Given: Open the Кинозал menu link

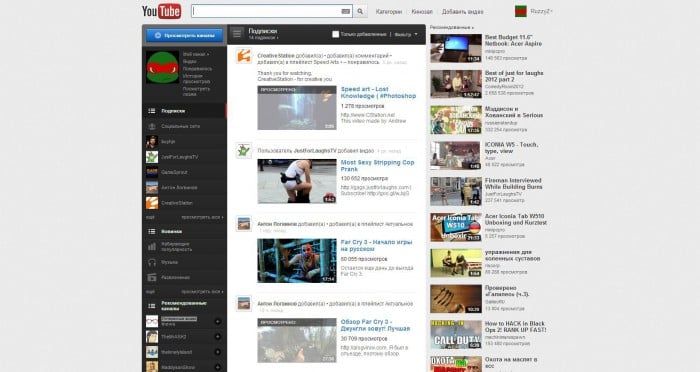Looking at the screenshot, I should pos(421,12).
